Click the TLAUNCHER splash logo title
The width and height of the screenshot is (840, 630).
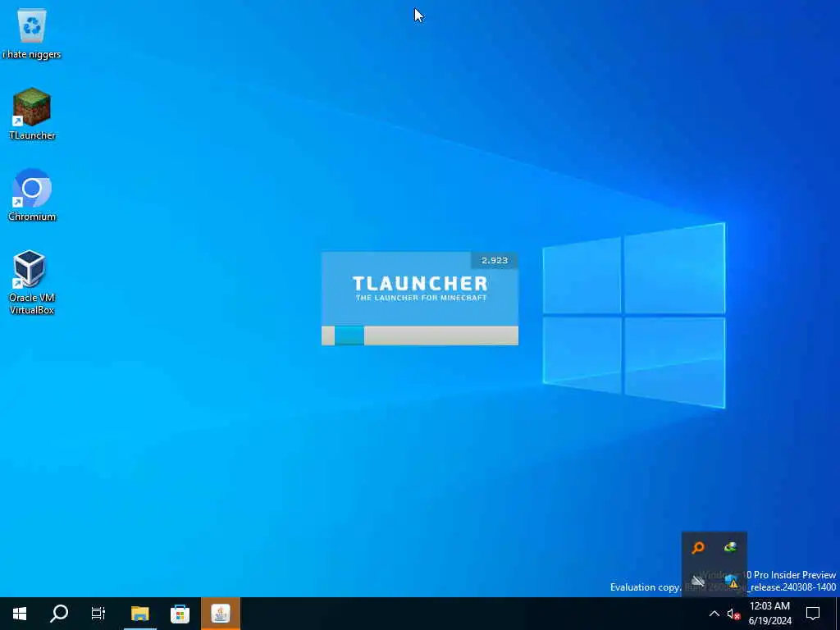click(x=420, y=283)
